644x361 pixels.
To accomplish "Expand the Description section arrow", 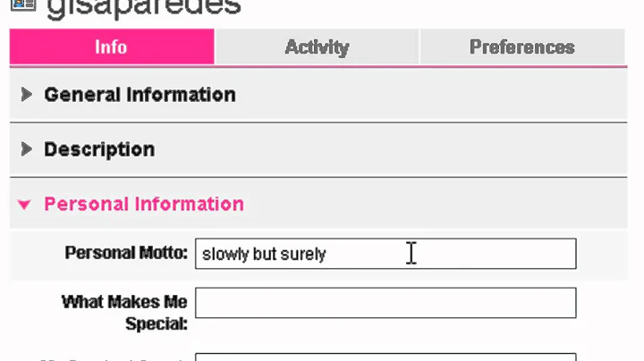I will click(27, 149).
